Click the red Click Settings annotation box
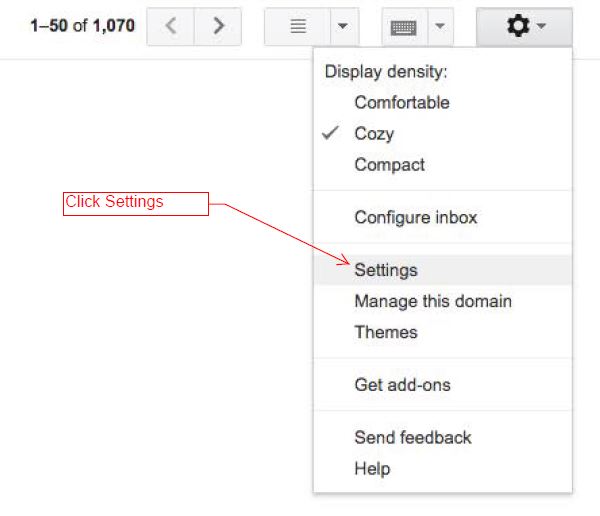The width and height of the screenshot is (600, 516). (x=135, y=203)
